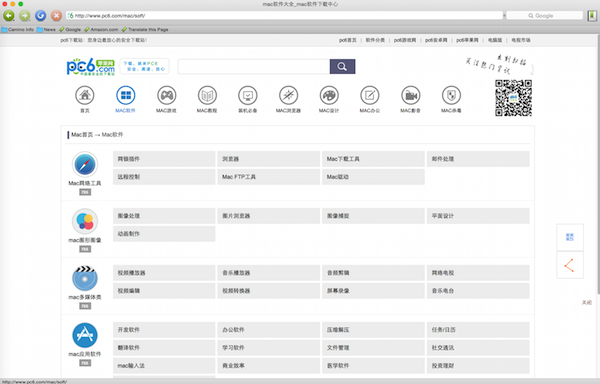This screenshot has width=600, height=384.
Task: Open the Mac驱动 category tile
Action: pyautogui.click(x=373, y=177)
